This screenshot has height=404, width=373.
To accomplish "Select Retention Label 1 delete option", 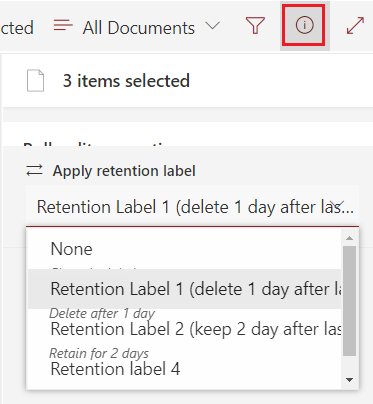I will click(184, 289).
